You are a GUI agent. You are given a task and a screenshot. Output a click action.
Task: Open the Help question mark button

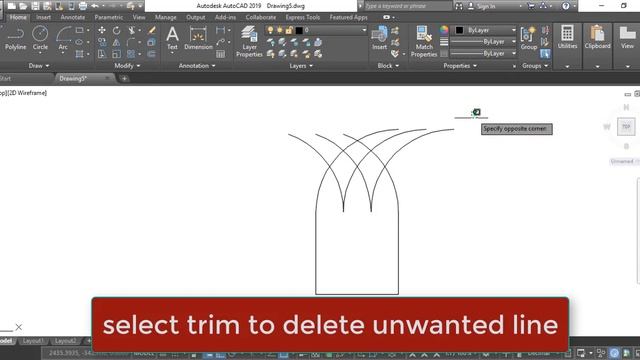pos(565,6)
